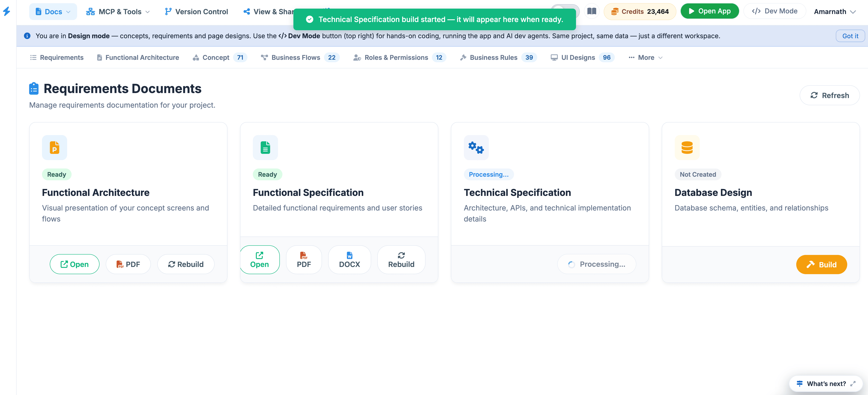Click the Functional Specification green document icon
This screenshot has width=868, height=395.
[265, 147]
